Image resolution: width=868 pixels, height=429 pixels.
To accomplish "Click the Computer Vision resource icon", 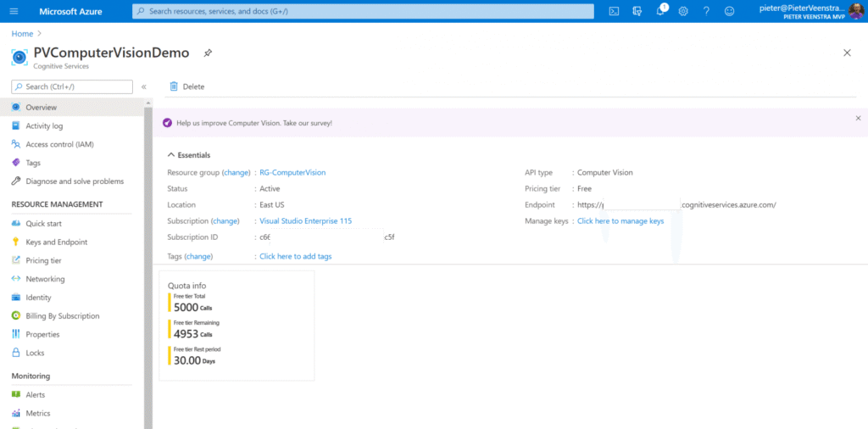I will pyautogui.click(x=19, y=57).
